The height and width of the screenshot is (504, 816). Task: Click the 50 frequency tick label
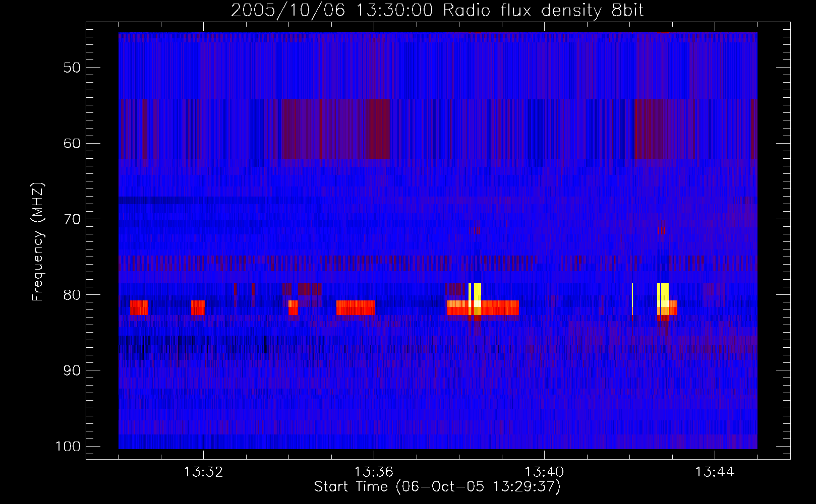click(72, 68)
